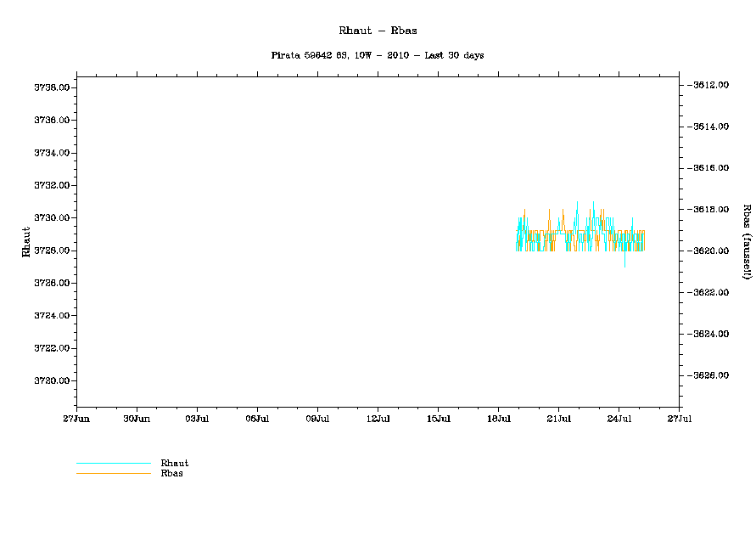Click the 27Jun date tick label

[76, 419]
